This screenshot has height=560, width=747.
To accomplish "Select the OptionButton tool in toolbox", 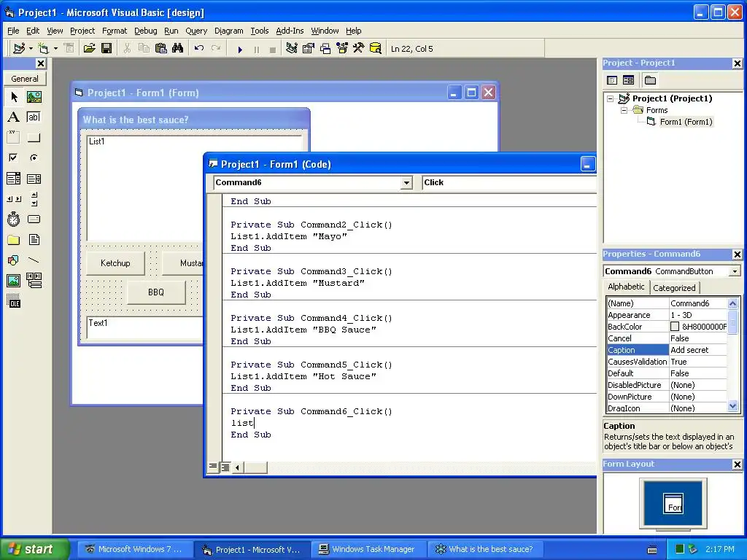I will [x=34, y=157].
